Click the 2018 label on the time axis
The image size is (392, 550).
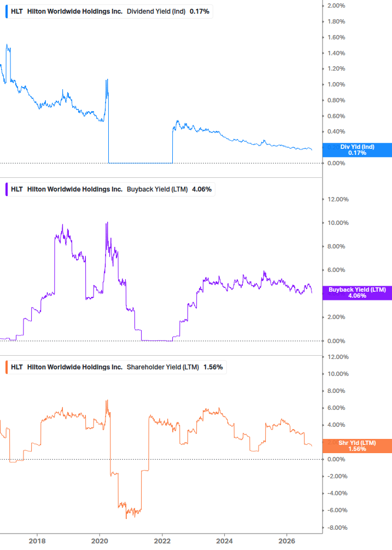pyautogui.click(x=37, y=541)
